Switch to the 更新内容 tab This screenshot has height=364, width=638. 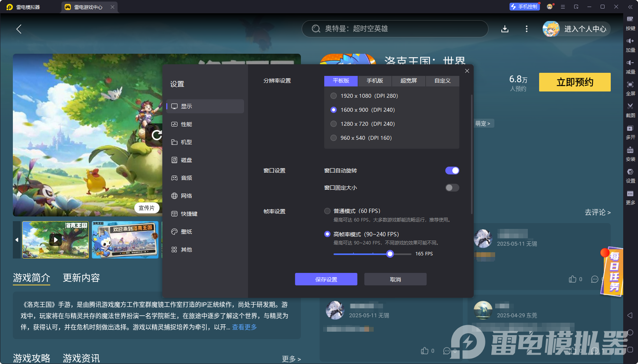81,278
